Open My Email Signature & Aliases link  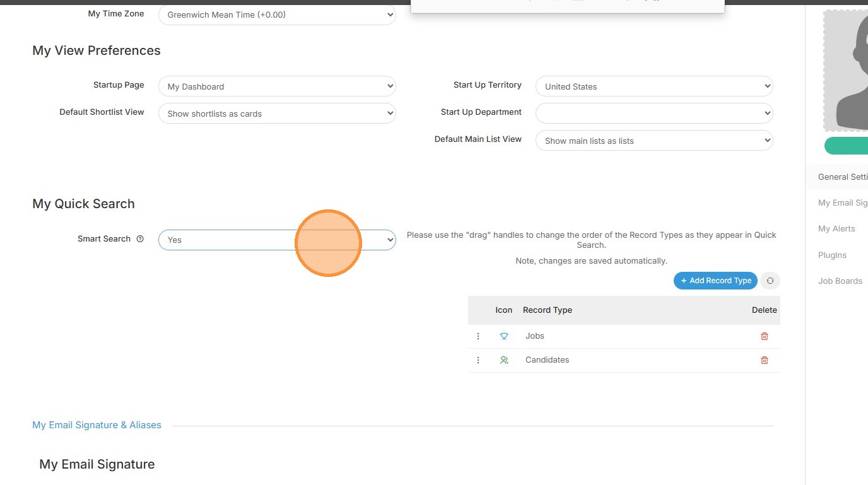[x=97, y=425]
